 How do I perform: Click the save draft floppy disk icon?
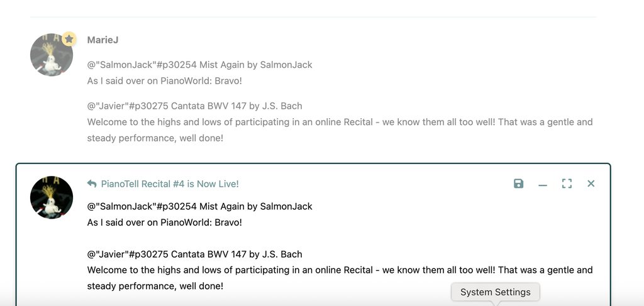[518, 183]
